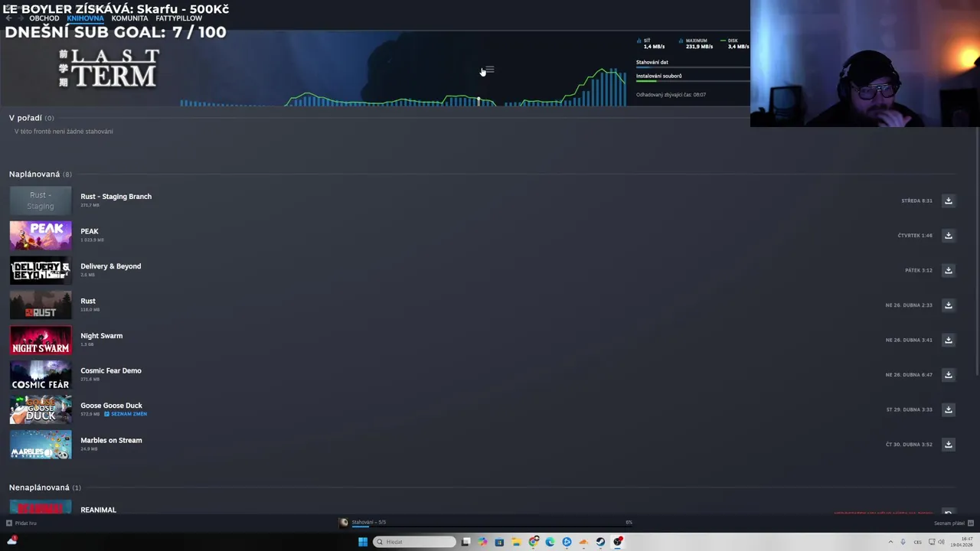Open Steam from the Windows taskbar
The width and height of the screenshot is (980, 551).
pos(600,542)
